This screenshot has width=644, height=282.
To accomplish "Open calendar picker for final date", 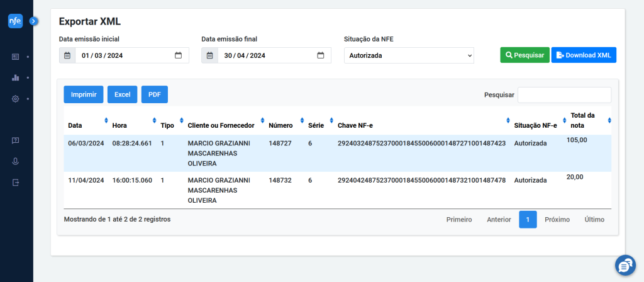I will coord(321,55).
